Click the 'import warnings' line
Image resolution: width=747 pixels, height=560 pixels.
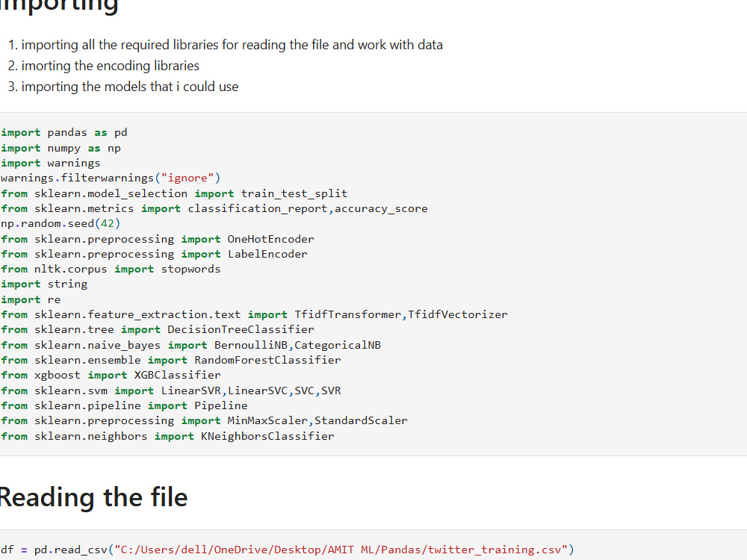(x=51, y=163)
